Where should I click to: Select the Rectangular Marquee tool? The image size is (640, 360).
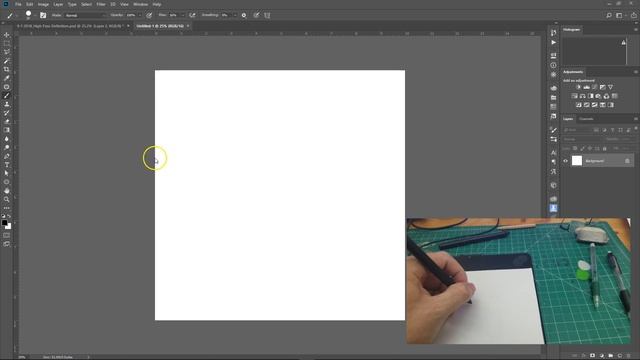pyautogui.click(x=7, y=44)
